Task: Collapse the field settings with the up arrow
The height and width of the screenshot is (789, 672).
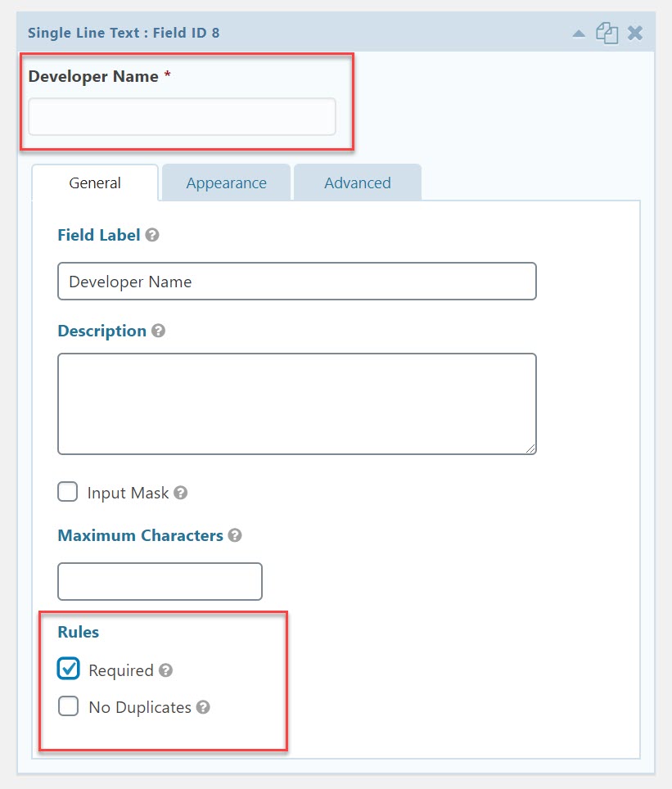Action: pyautogui.click(x=579, y=34)
